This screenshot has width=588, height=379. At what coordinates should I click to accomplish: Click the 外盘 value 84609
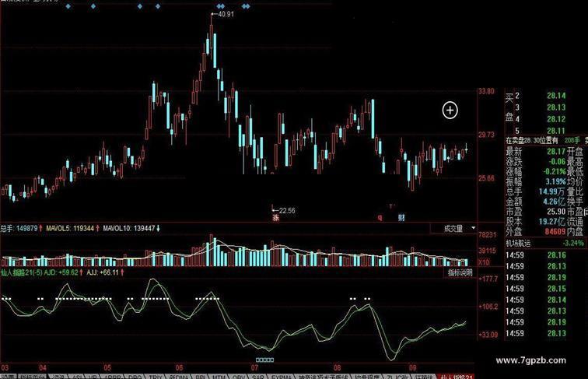tap(555, 232)
